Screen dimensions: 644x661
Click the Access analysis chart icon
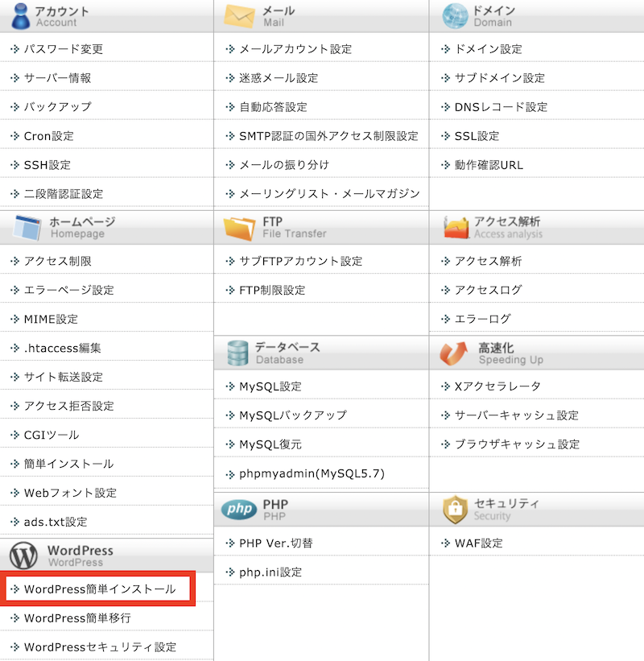pyautogui.click(x=456, y=228)
